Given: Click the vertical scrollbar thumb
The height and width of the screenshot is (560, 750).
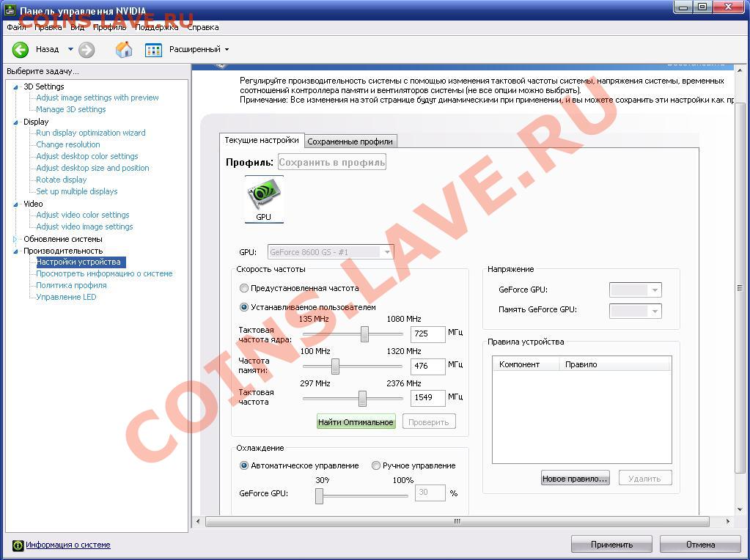Looking at the screenshot, I should 740,288.
